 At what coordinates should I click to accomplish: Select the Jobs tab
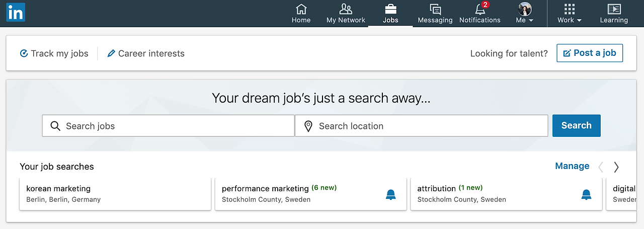(390, 13)
